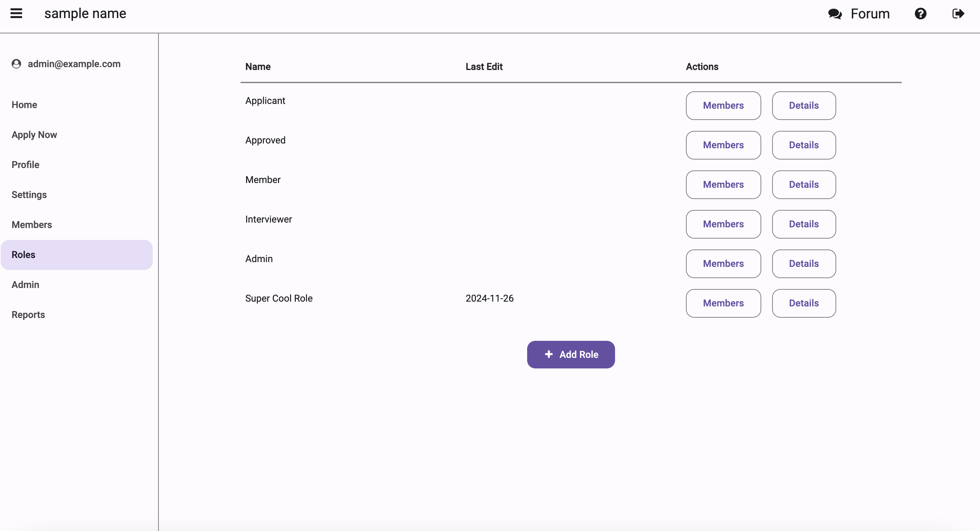980x531 pixels.
Task: Click Details button for Approved role
Action: pyautogui.click(x=803, y=145)
